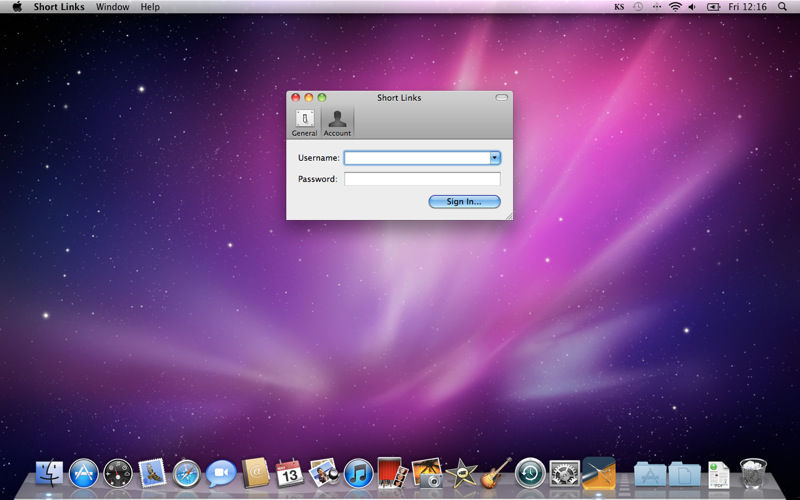Open iTunes from the Dock
The height and width of the screenshot is (500, 800).
(358, 473)
